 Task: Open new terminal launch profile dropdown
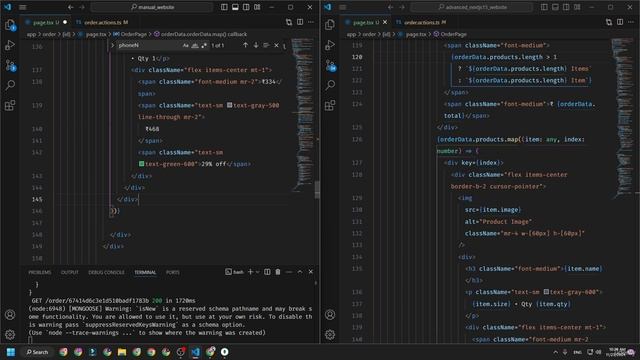[x=258, y=272]
